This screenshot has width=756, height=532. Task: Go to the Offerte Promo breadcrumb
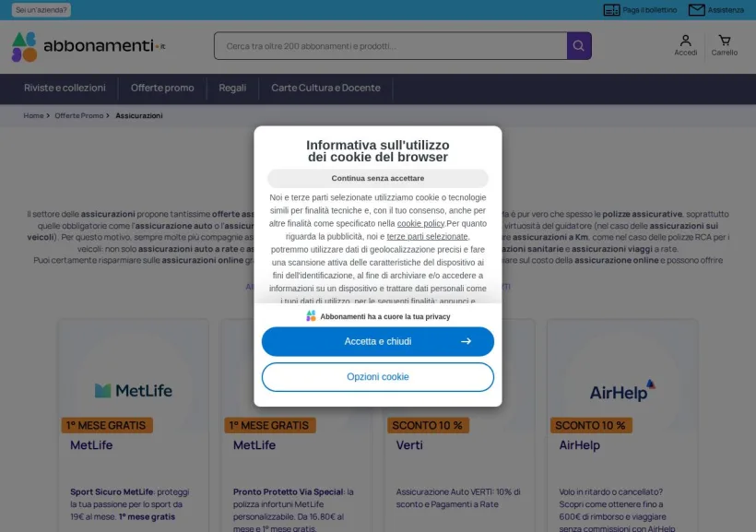(x=79, y=116)
